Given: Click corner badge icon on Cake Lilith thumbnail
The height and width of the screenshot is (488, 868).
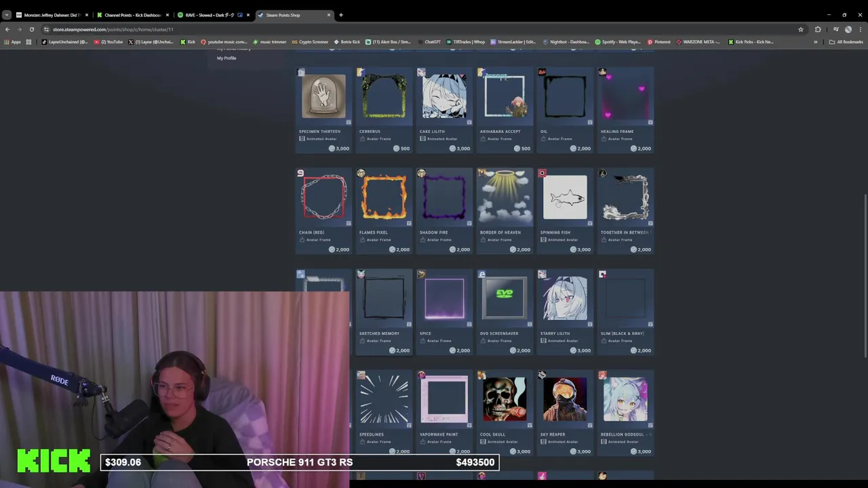Looking at the screenshot, I should click(x=469, y=122).
